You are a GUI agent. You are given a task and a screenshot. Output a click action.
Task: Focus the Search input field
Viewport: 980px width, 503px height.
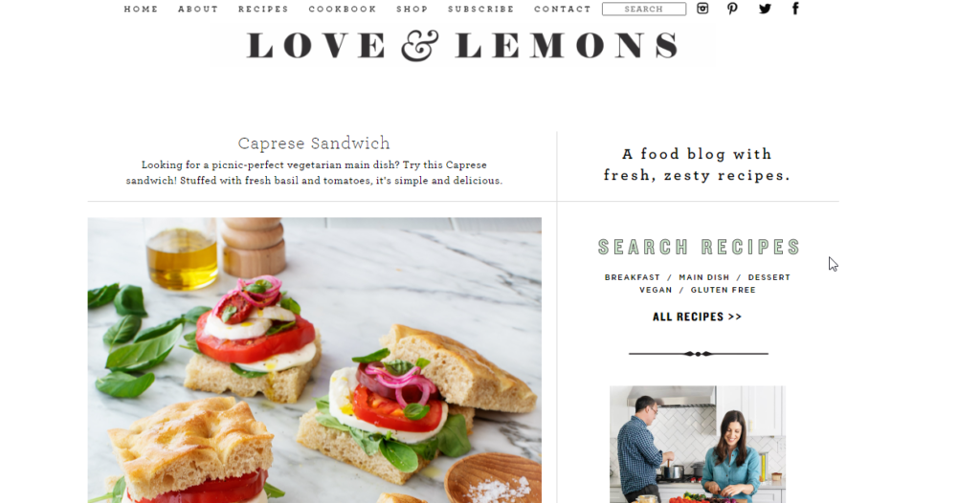[644, 9]
